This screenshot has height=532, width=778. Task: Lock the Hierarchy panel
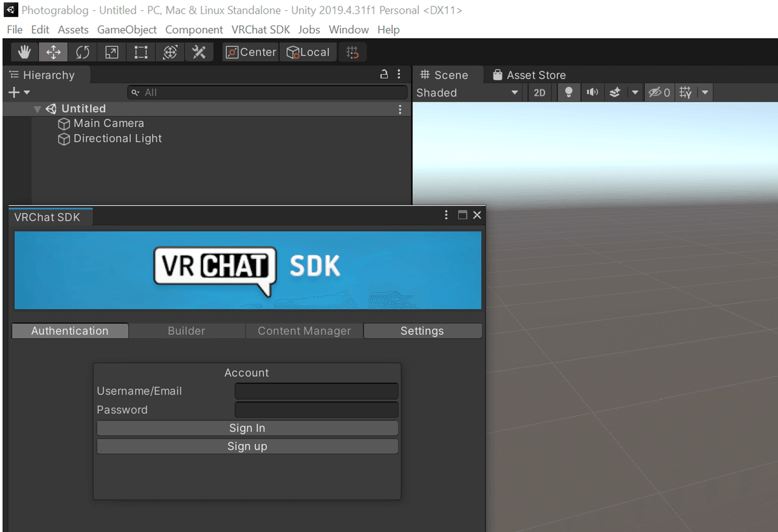pos(384,75)
